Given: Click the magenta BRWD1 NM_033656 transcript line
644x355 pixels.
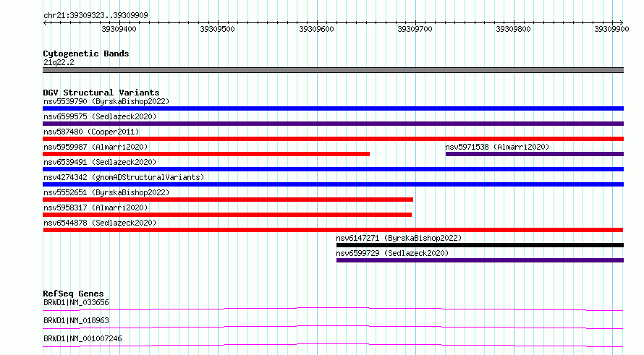Looking at the screenshot, I should (333, 309).
